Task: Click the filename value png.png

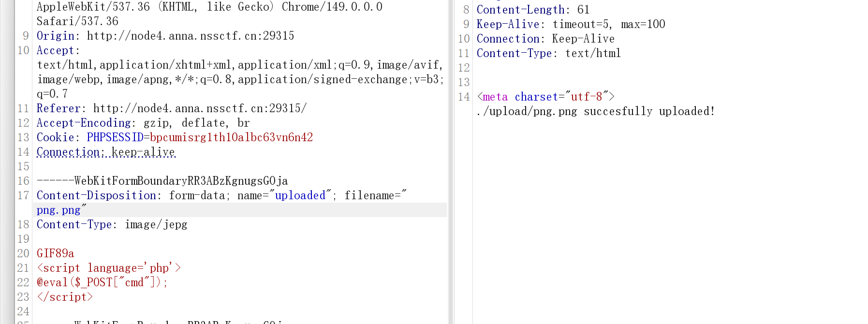Action: click(x=59, y=210)
